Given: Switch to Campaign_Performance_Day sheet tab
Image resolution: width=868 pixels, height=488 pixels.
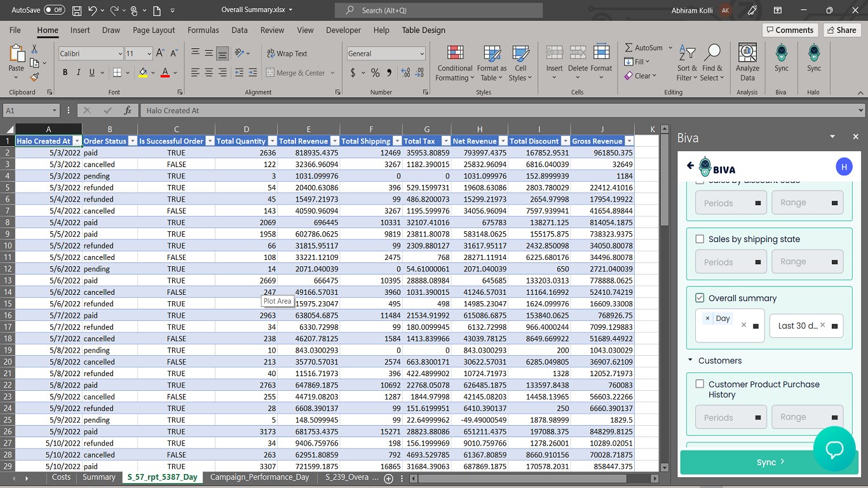Looking at the screenshot, I should (259, 477).
